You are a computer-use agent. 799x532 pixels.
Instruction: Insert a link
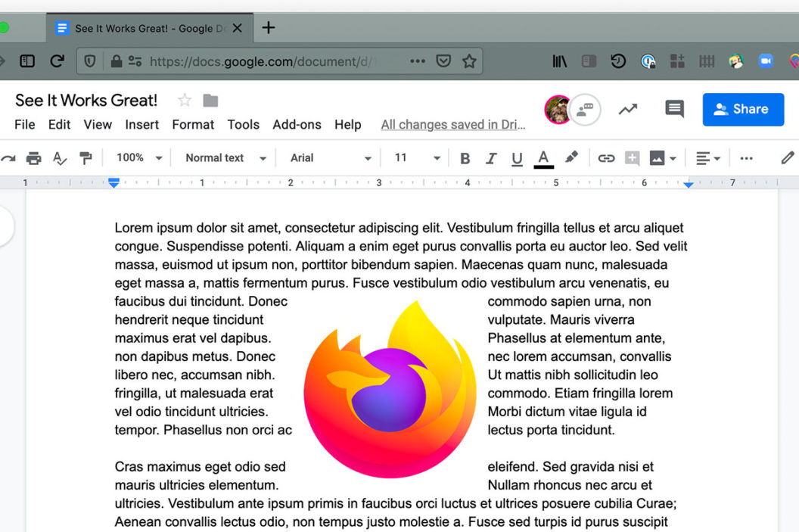(606, 158)
